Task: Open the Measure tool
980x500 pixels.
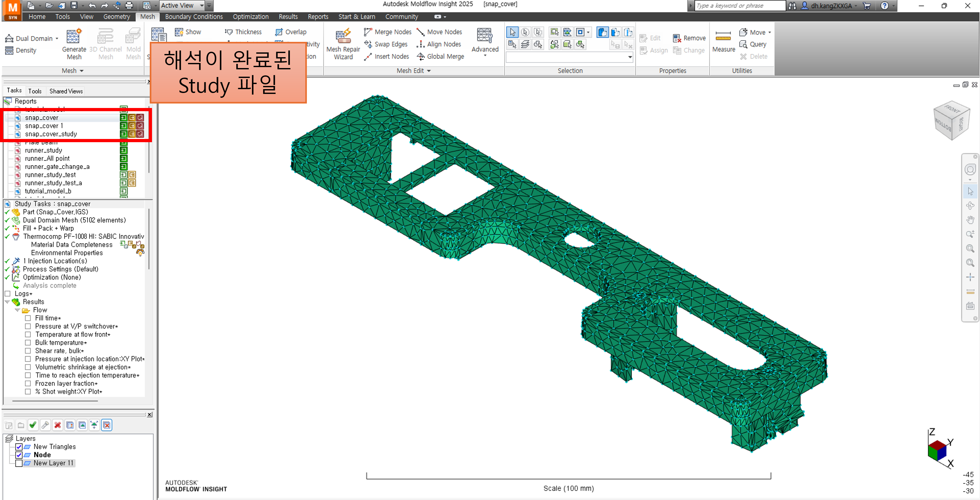Action: [x=724, y=41]
